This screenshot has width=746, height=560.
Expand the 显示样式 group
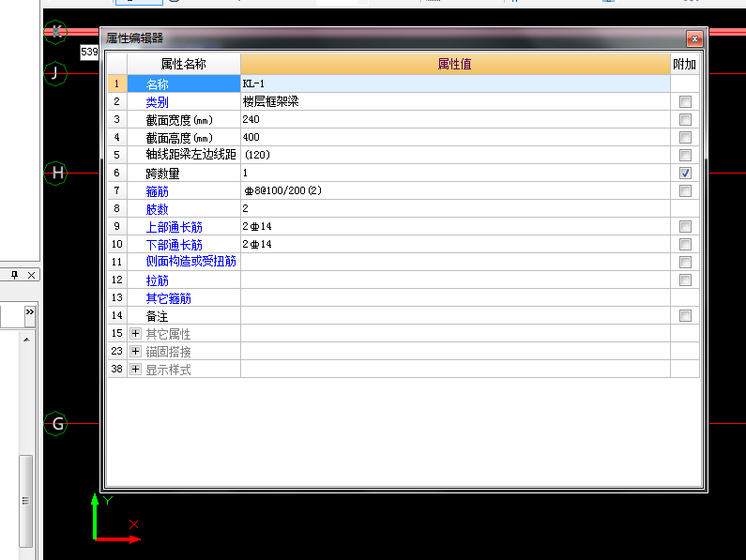point(135,370)
